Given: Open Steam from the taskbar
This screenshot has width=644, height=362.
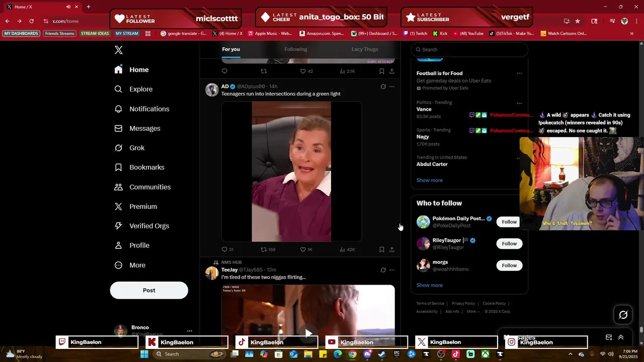Looking at the screenshot, I should point(382,354).
